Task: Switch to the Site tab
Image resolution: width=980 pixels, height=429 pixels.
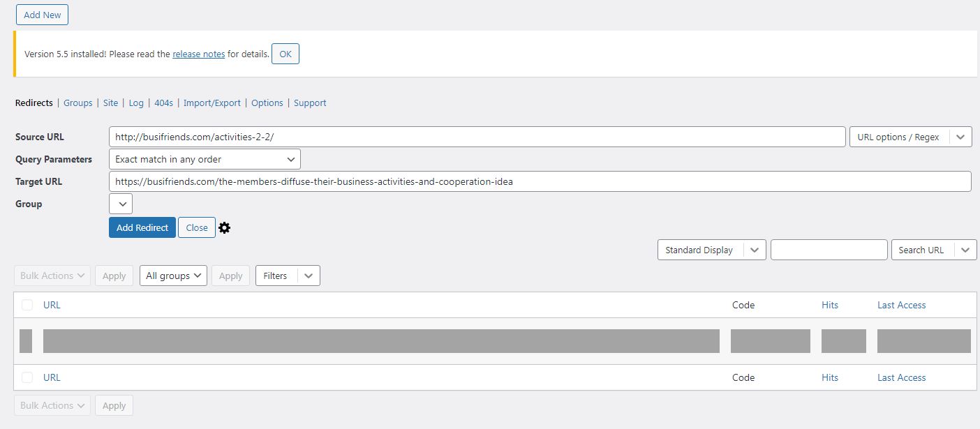Action: pyautogui.click(x=110, y=103)
